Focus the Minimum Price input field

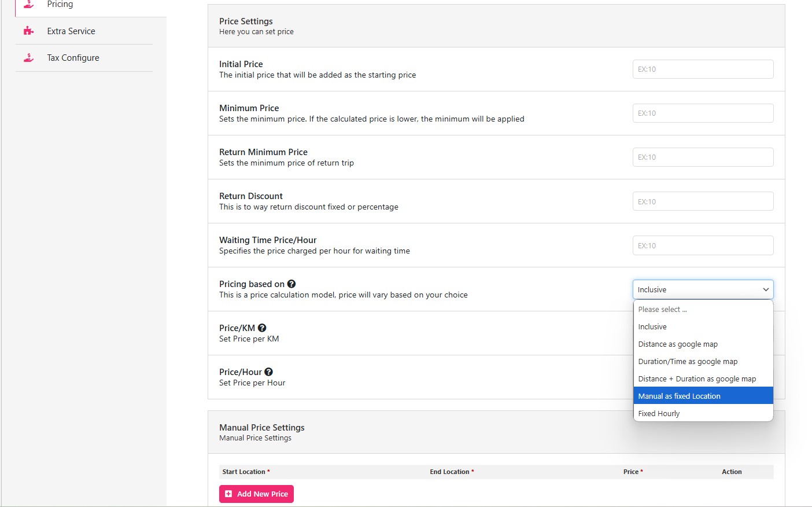(703, 113)
